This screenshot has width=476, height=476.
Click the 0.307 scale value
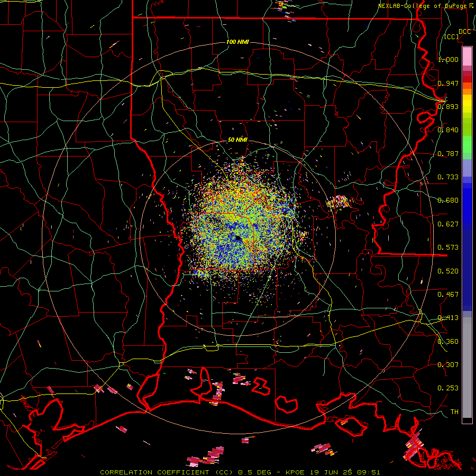point(448,364)
